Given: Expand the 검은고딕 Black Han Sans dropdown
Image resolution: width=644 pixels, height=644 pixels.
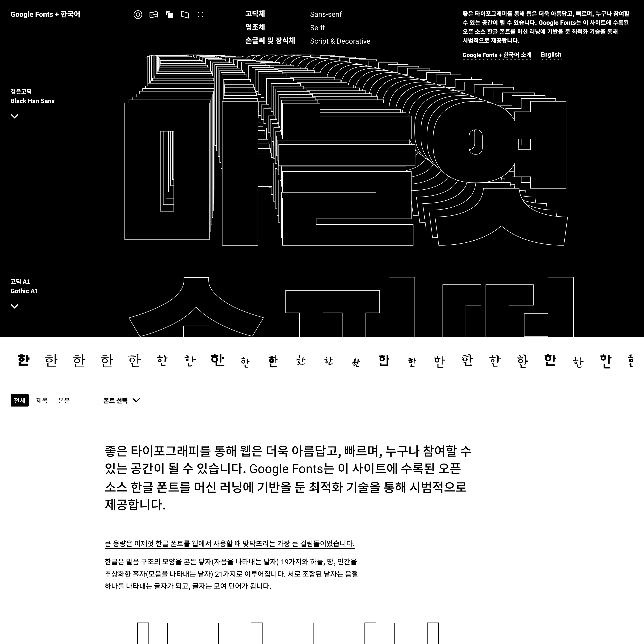Looking at the screenshot, I should [x=15, y=116].
